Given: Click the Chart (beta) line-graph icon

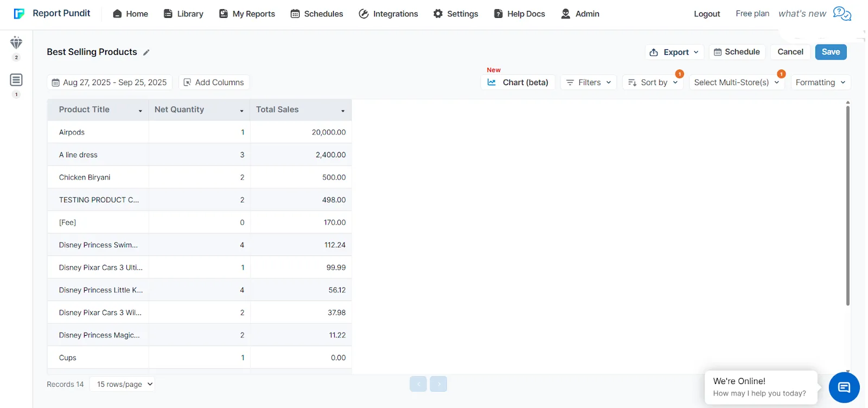Looking at the screenshot, I should pyautogui.click(x=492, y=82).
